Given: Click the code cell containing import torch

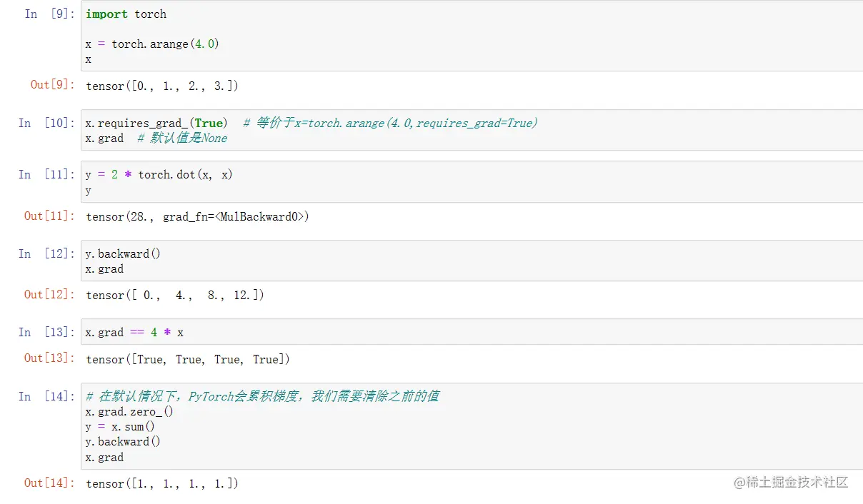Looking at the screenshot, I should pos(472,36).
